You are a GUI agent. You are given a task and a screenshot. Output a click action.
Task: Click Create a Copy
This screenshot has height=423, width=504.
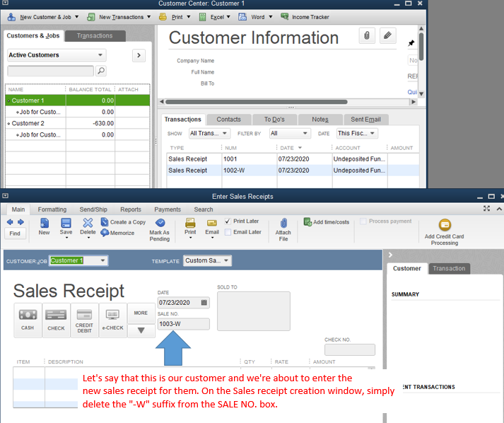(124, 222)
